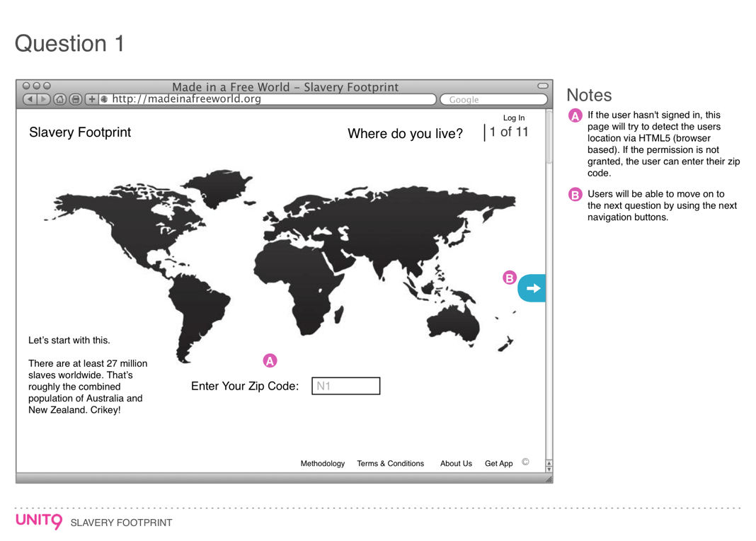Click the zip code input field
This screenshot has height=541, width=756.
tap(345, 386)
